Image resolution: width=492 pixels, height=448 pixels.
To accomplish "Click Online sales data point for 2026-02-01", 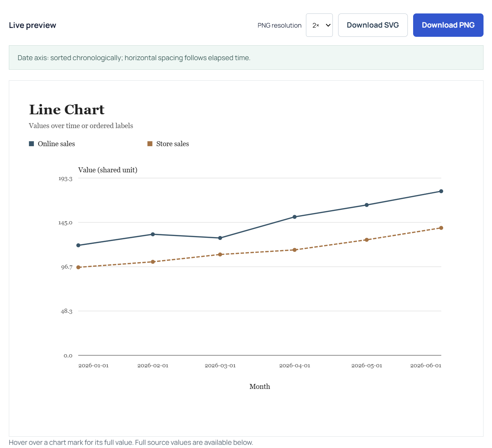I will 153,234.
